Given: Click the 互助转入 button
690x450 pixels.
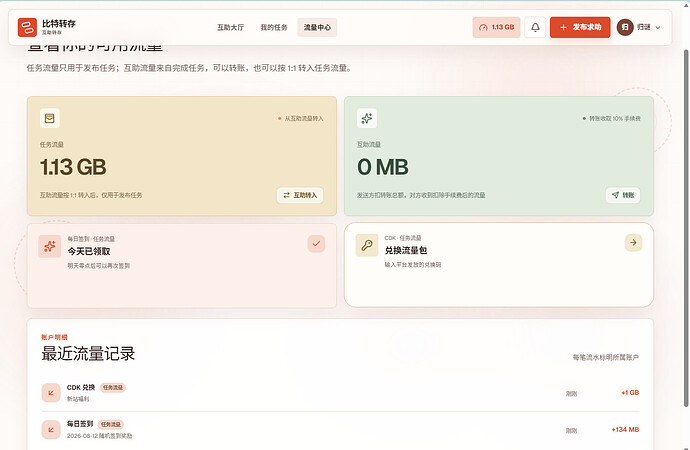Looking at the screenshot, I should 300,195.
